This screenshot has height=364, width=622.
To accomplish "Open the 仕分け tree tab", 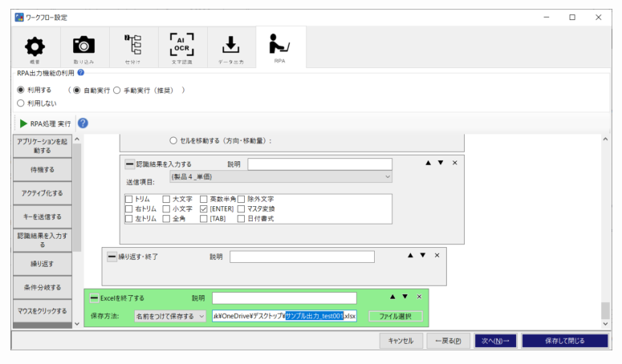I will 133,47.
